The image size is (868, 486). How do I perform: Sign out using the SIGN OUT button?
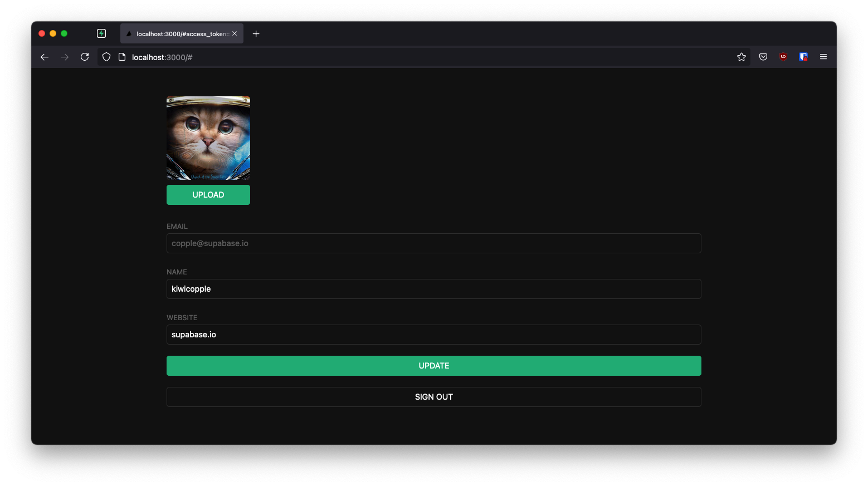433,396
